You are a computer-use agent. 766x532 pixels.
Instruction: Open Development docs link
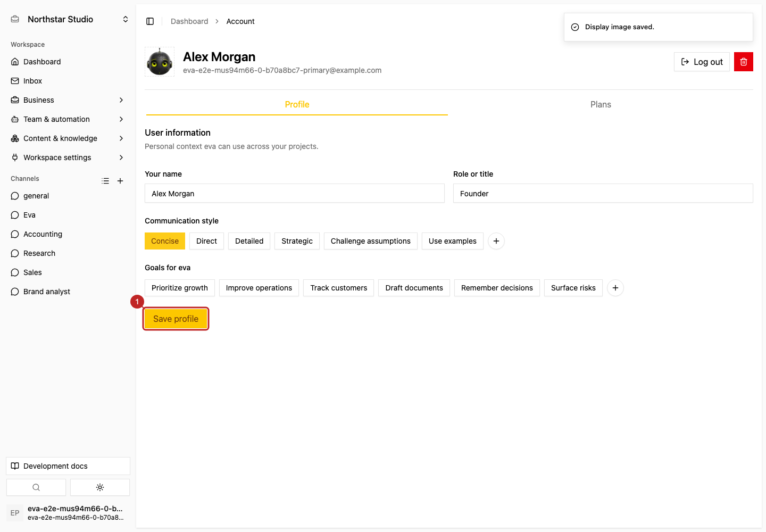pyautogui.click(x=68, y=466)
